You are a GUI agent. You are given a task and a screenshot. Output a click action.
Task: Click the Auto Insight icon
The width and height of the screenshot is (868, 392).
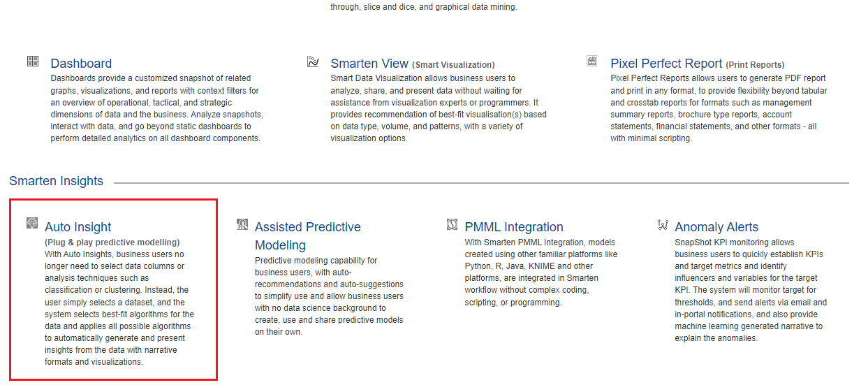pos(32,224)
